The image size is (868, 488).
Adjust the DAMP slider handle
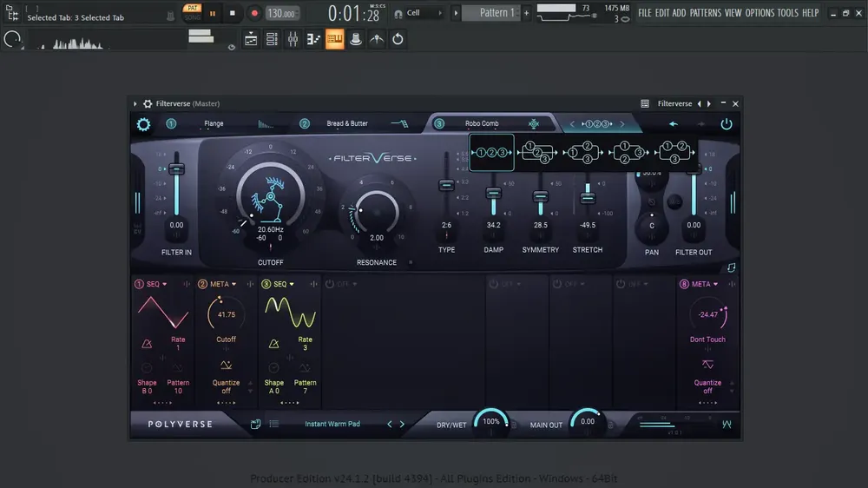click(x=493, y=194)
